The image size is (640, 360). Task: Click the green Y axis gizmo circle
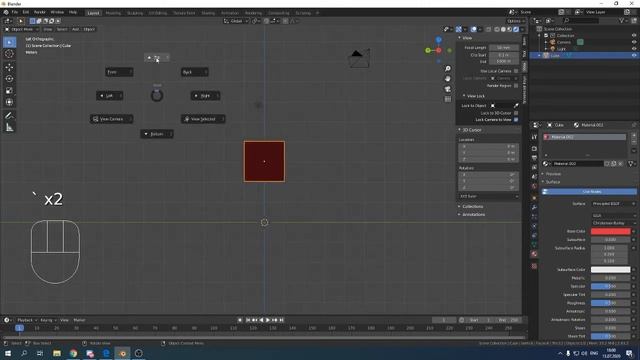pyautogui.click(x=428, y=51)
